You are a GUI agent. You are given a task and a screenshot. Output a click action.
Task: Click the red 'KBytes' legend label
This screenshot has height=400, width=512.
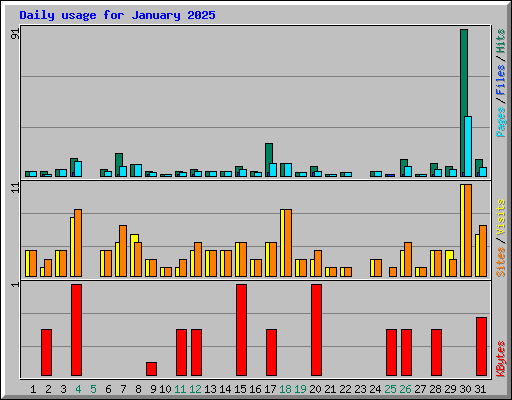500,359
